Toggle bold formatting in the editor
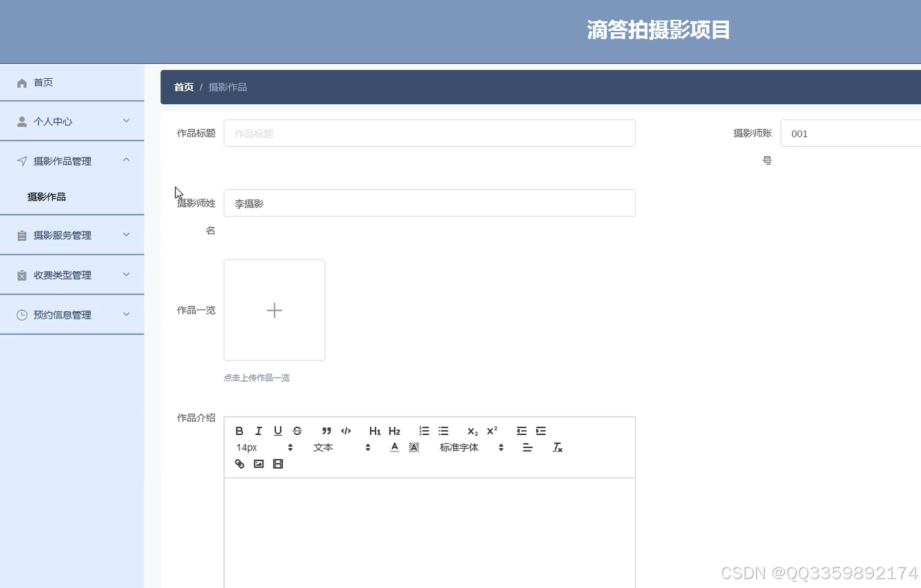Screen dimensions: 921x588 [239, 431]
